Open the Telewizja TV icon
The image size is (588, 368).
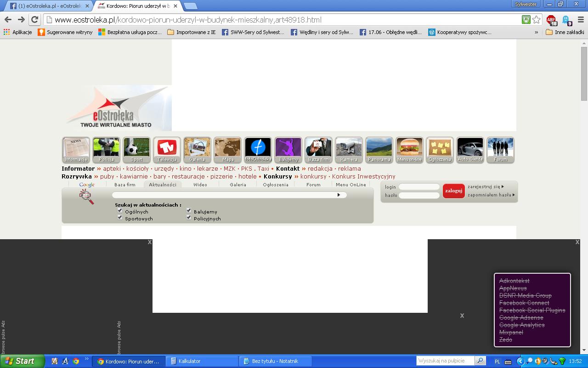[x=167, y=149]
